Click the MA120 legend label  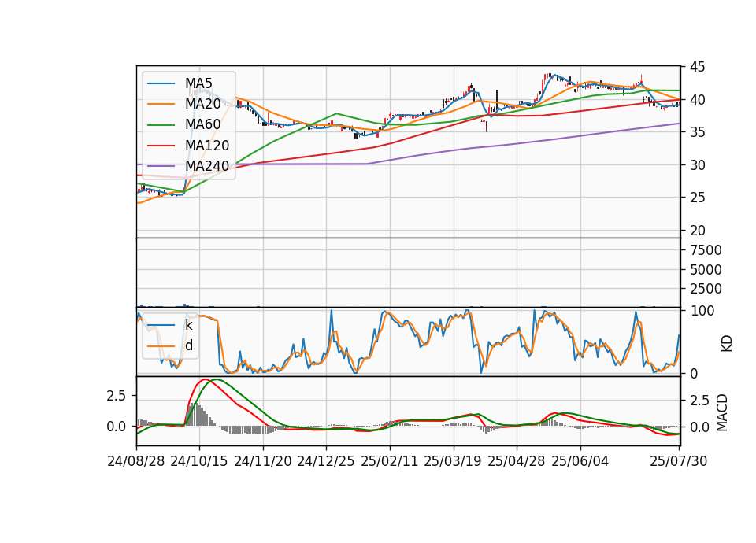pyautogui.click(x=207, y=146)
